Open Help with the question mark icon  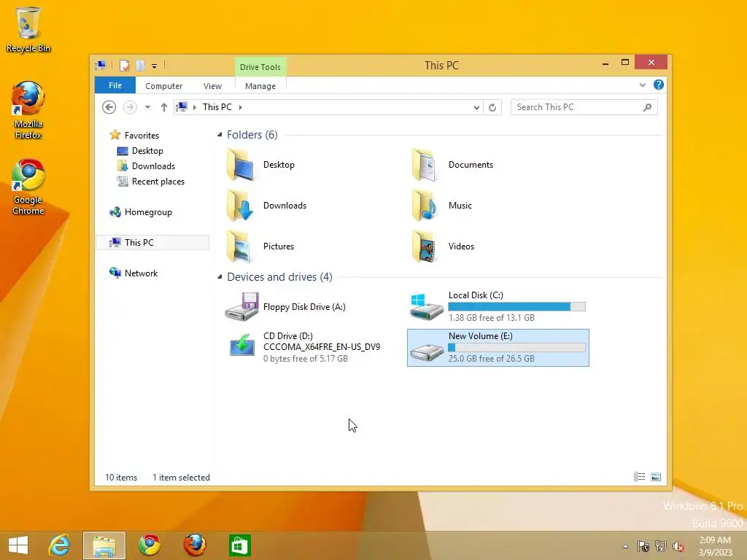tap(659, 85)
